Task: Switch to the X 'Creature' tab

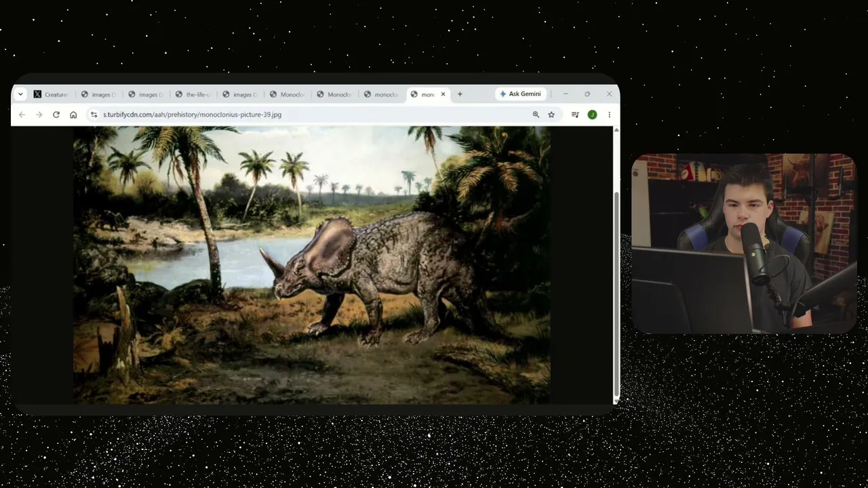Action: (52, 94)
